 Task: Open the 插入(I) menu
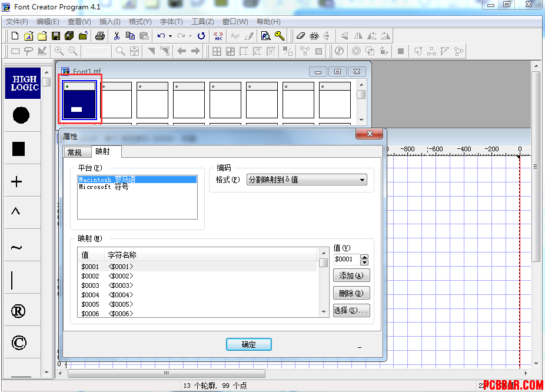(x=110, y=22)
